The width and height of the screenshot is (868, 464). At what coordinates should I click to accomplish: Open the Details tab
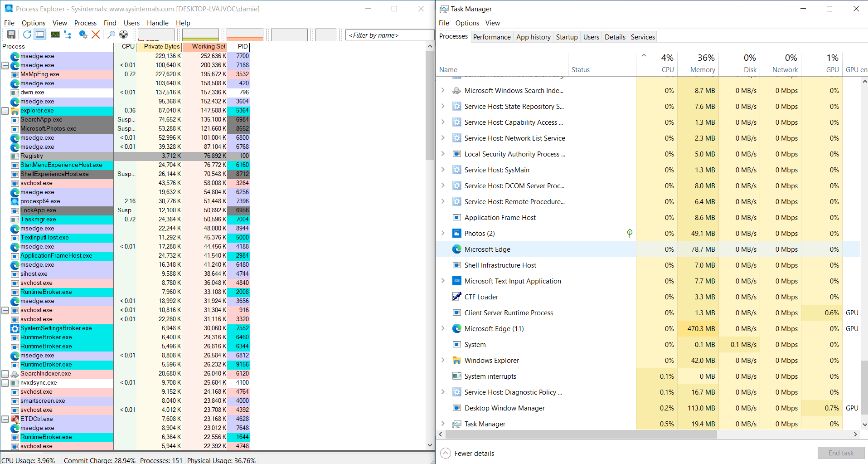coord(615,37)
